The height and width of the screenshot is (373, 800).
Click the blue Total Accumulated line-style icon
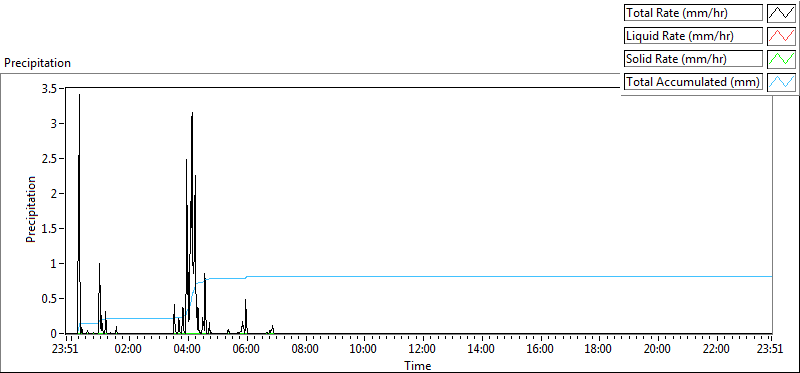[x=782, y=82]
